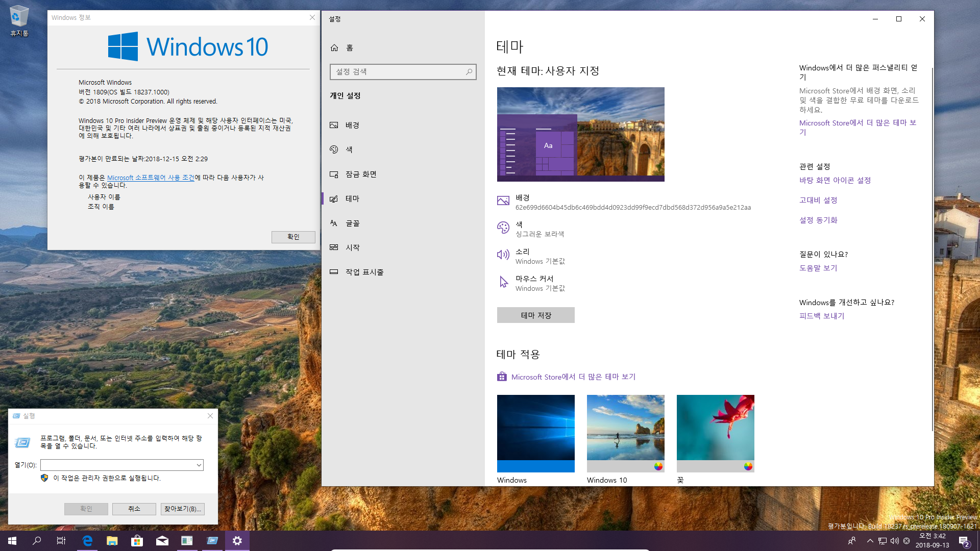Open Sync settings link
The image size is (980, 551).
pos(818,220)
